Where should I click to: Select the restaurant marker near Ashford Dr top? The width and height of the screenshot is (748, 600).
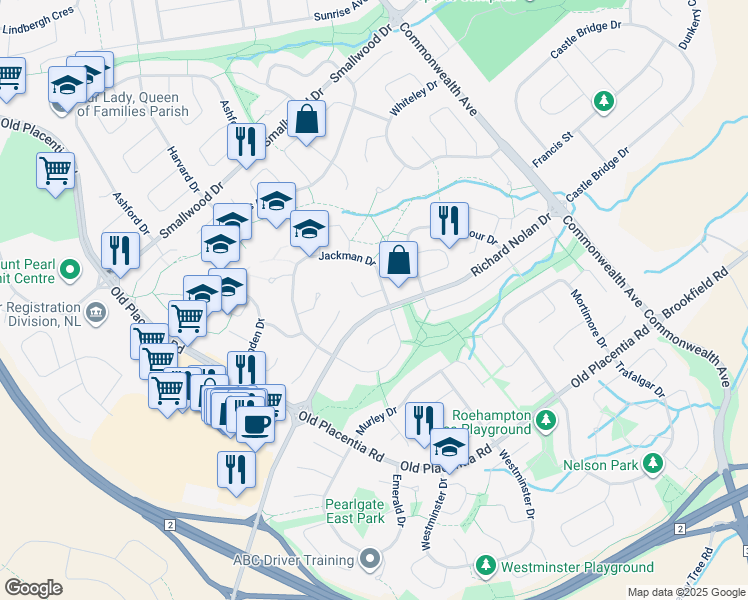[246, 145]
